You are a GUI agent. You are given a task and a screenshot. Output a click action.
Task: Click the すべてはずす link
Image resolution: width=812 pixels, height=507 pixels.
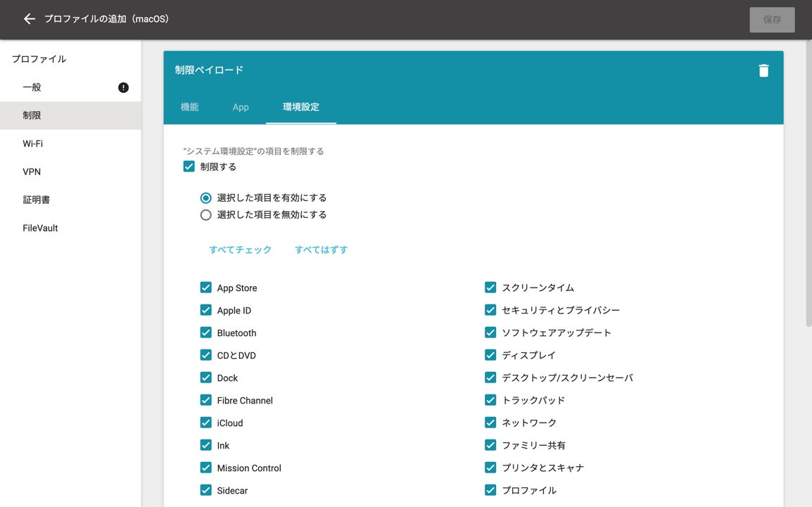pos(321,250)
